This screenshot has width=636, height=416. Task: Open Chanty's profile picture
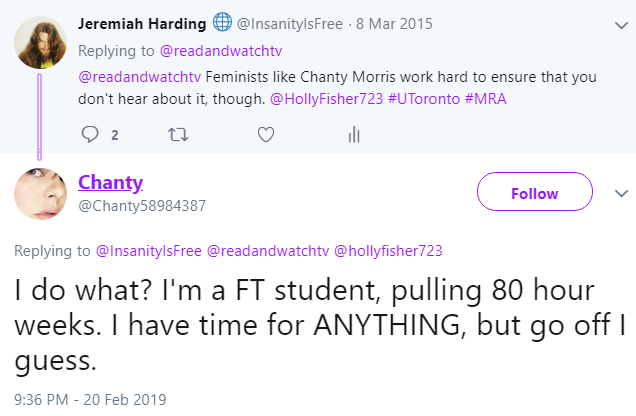pyautogui.click(x=41, y=194)
